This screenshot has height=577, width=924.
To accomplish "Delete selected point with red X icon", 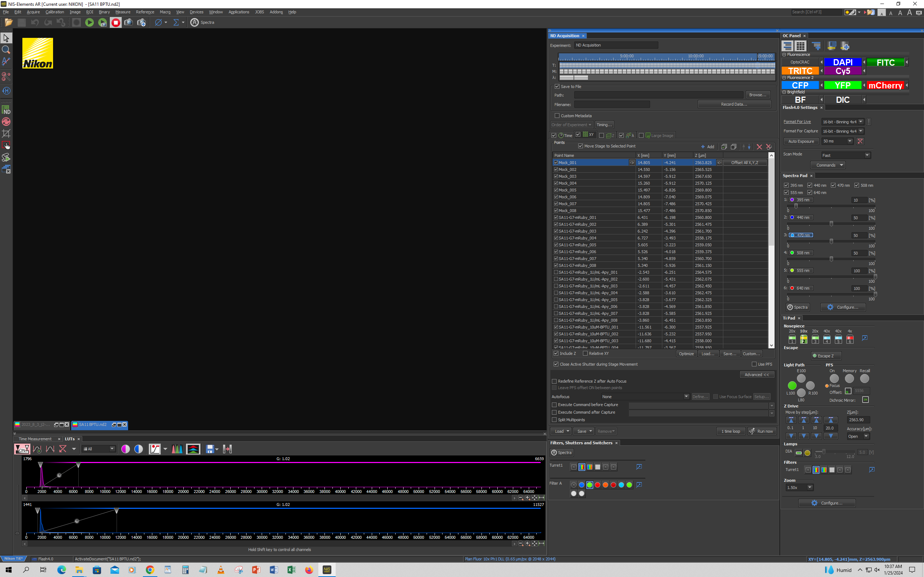I will pyautogui.click(x=759, y=147).
